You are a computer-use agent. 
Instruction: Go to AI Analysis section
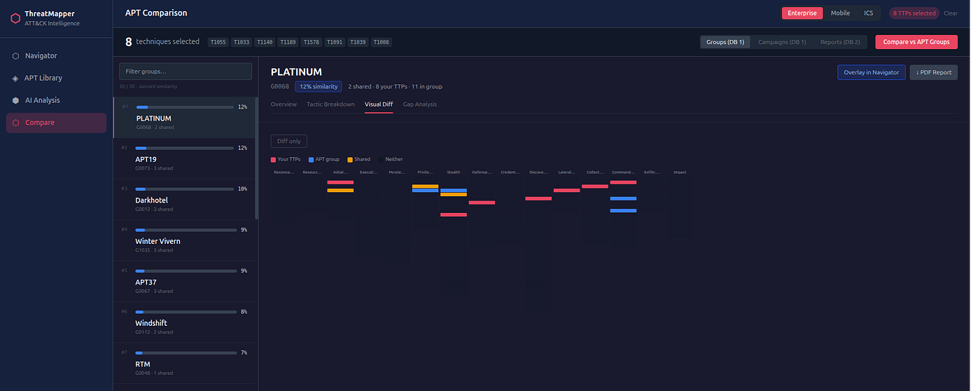pos(56,100)
